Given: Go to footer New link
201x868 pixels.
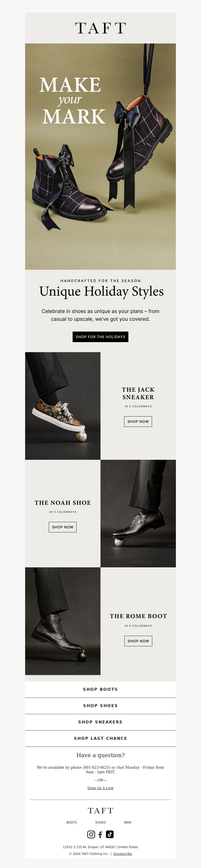Looking at the screenshot, I should [128, 823].
